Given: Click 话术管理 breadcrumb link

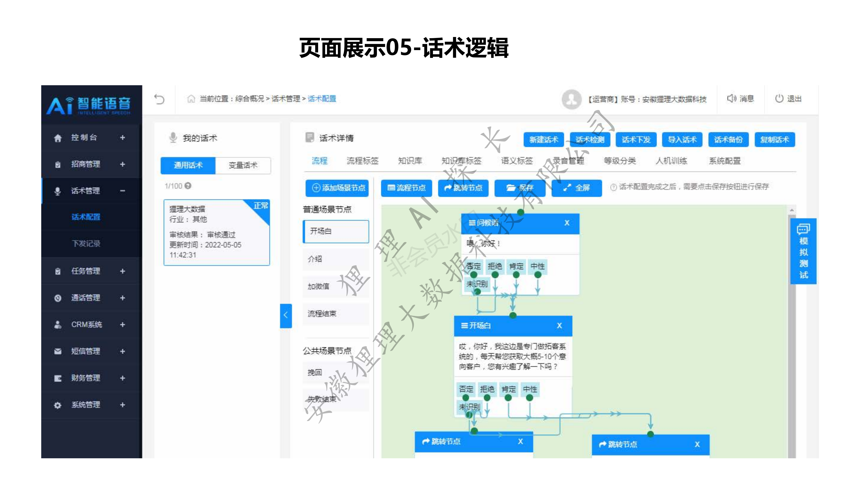Looking at the screenshot, I should click(x=286, y=99).
